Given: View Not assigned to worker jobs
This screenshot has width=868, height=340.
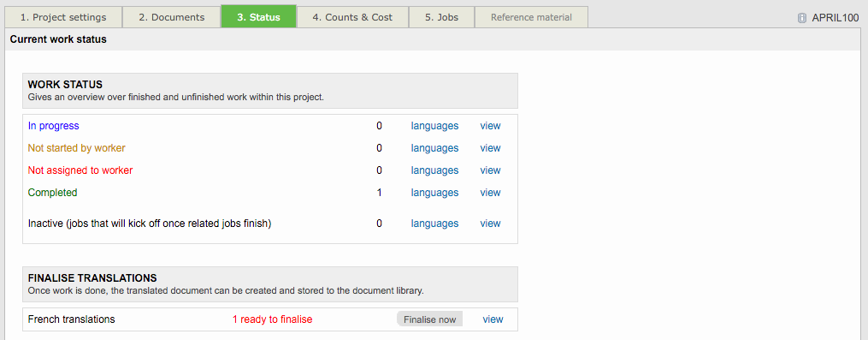Looking at the screenshot, I should (491, 170).
